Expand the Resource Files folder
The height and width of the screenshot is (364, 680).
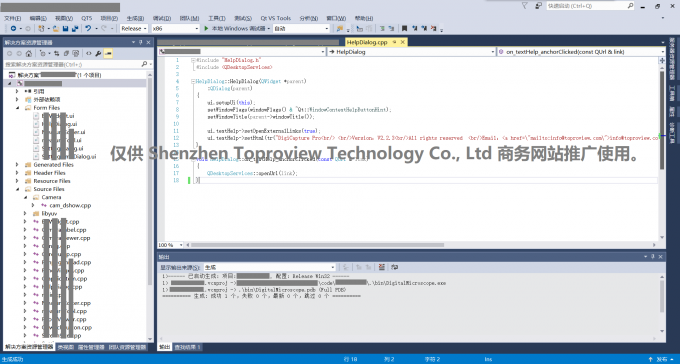[x=18, y=181]
